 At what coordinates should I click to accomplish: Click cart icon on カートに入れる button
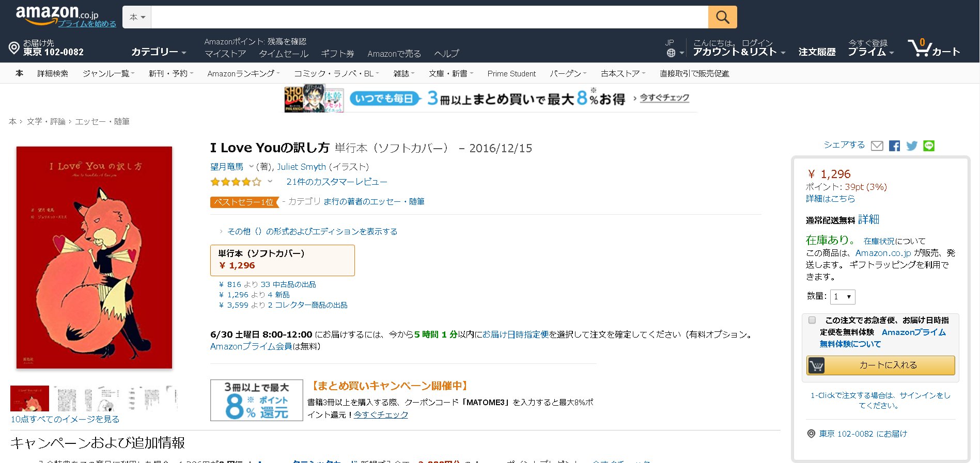tap(816, 365)
